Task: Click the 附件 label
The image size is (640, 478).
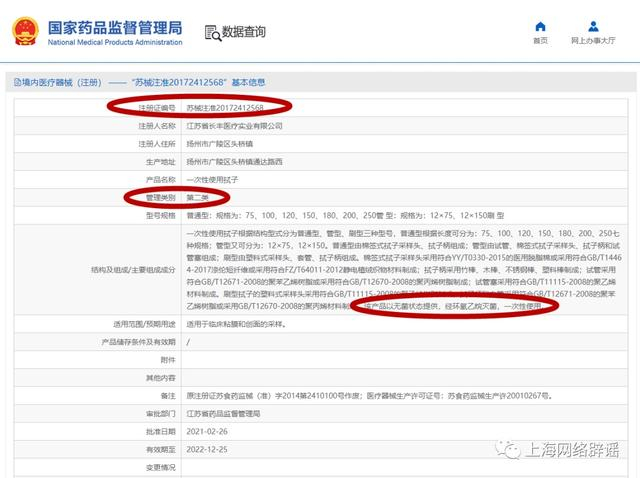Action: click(168, 360)
